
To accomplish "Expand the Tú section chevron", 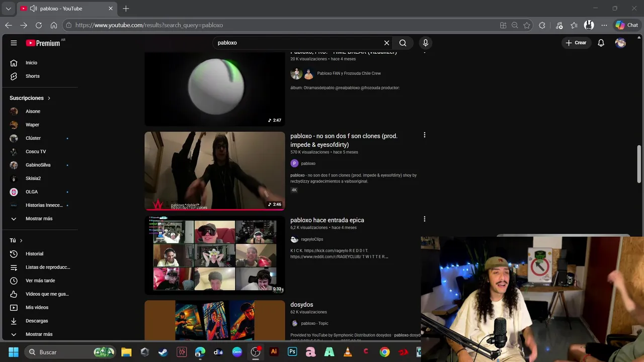I will [x=21, y=241].
